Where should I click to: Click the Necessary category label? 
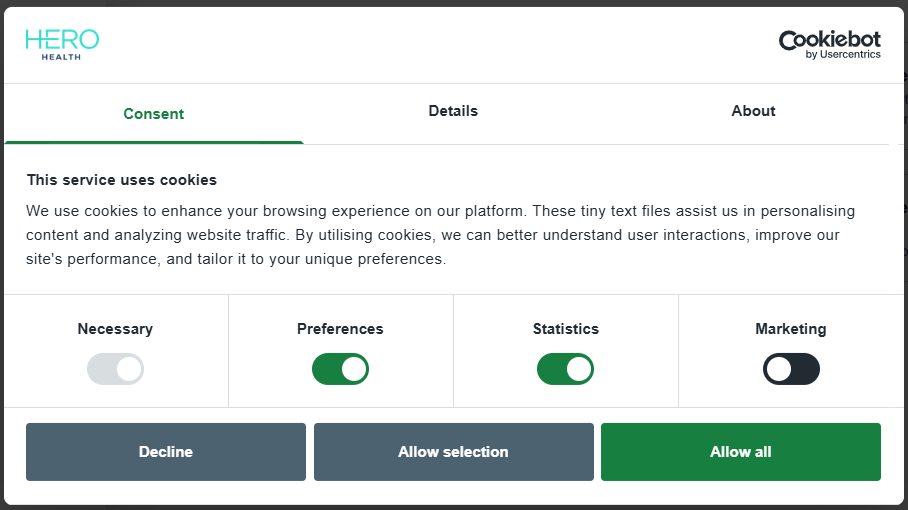click(115, 329)
